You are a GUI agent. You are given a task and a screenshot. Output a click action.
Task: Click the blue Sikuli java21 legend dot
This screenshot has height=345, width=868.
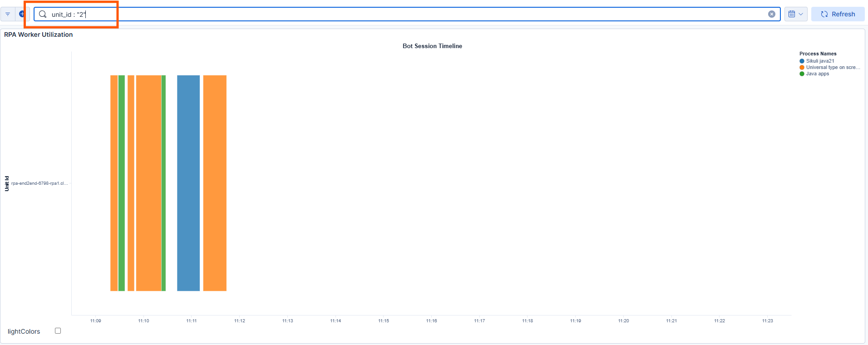coord(802,61)
